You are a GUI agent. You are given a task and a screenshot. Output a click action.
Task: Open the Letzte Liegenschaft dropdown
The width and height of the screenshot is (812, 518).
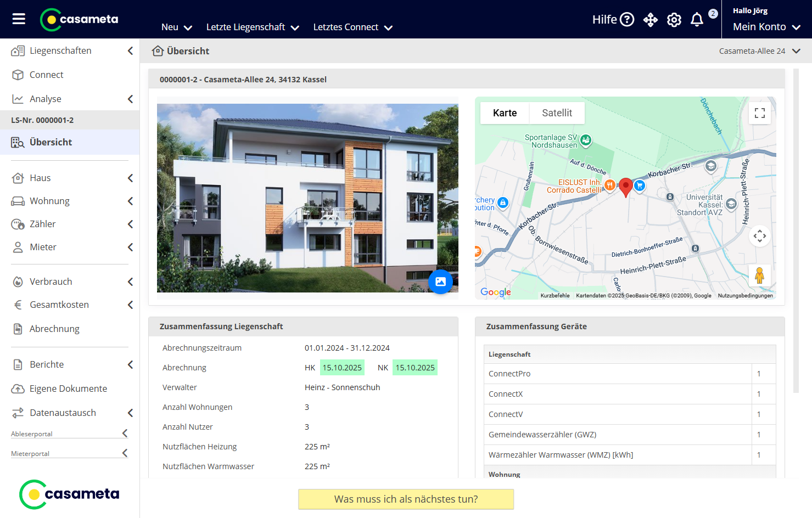click(x=252, y=27)
